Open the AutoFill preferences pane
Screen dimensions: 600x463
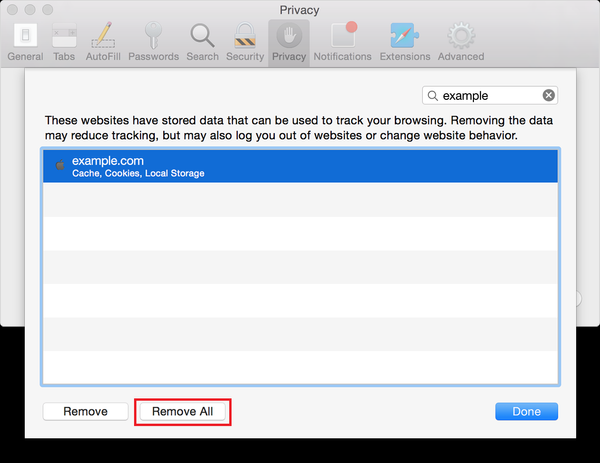pyautogui.click(x=102, y=41)
